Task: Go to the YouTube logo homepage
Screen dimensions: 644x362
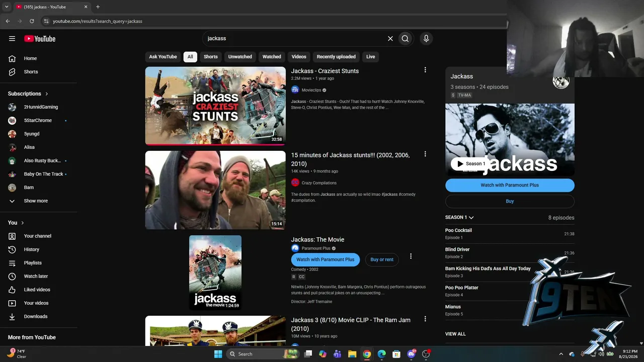Action: pos(40,39)
